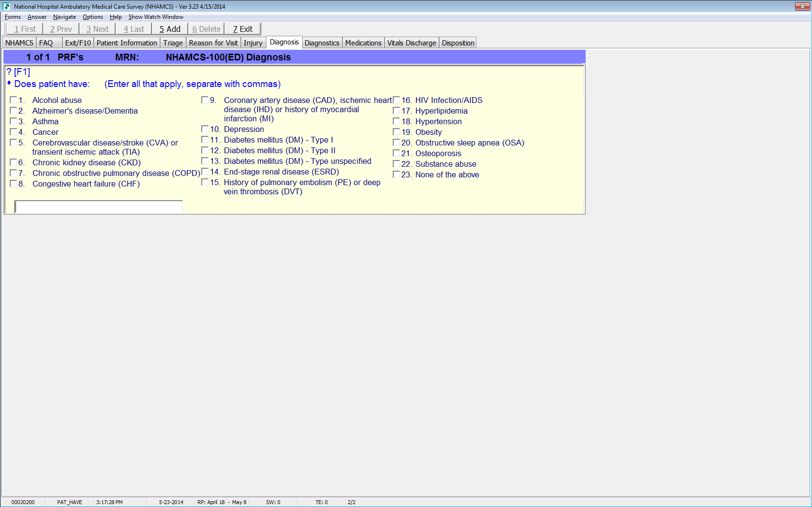Click the 'RP: April 18 - May 8' status entry
The height and width of the screenshot is (507, 812).
pos(222,502)
